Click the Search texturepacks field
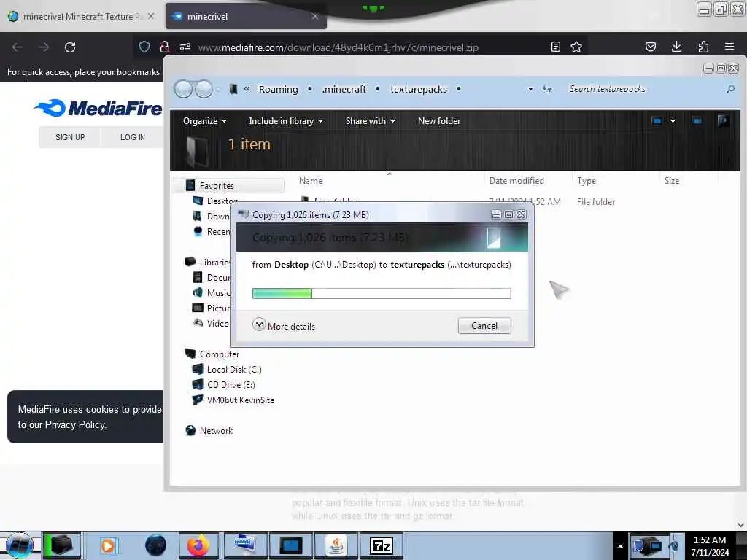This screenshot has height=560, width=747. click(x=643, y=89)
